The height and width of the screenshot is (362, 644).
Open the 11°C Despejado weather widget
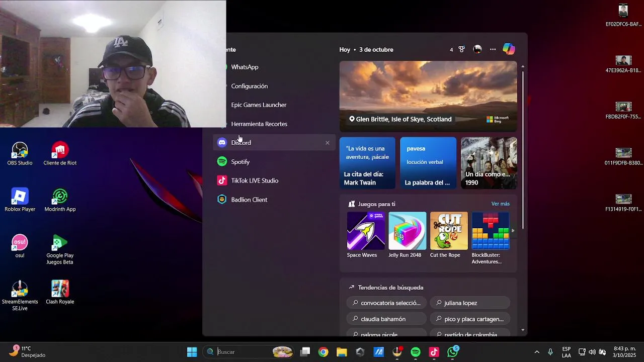28,352
